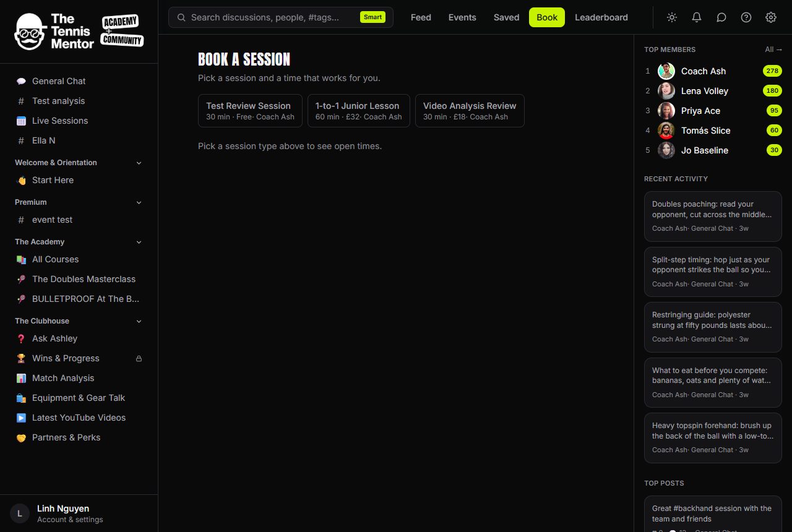Click the Latest YouTube Videos play icon
Image resolution: width=792 pixels, height=532 pixels.
pos(21,418)
